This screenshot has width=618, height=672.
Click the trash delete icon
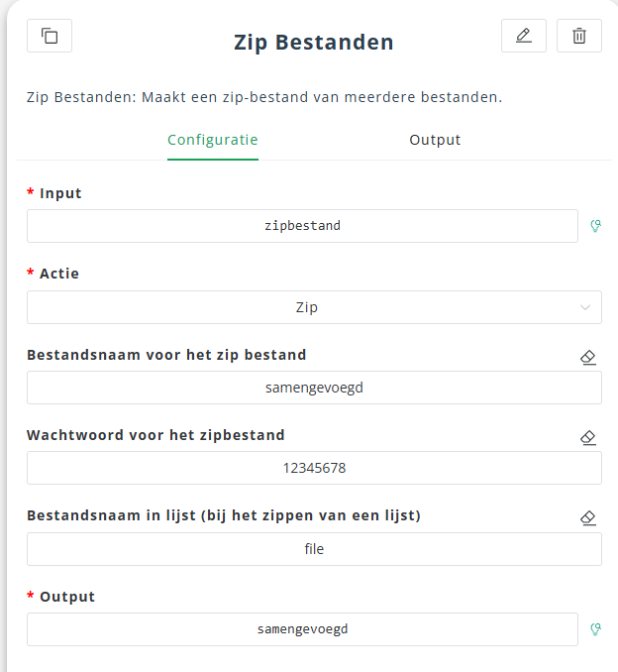click(x=579, y=36)
